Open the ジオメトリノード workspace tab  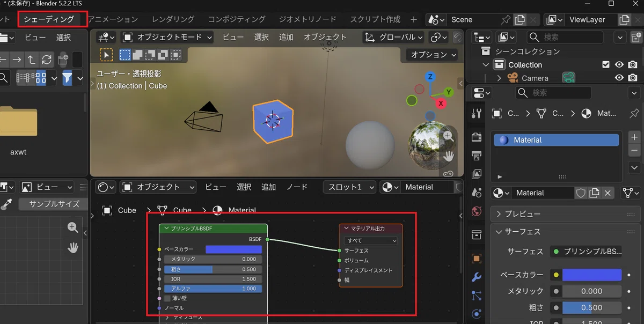(308, 19)
